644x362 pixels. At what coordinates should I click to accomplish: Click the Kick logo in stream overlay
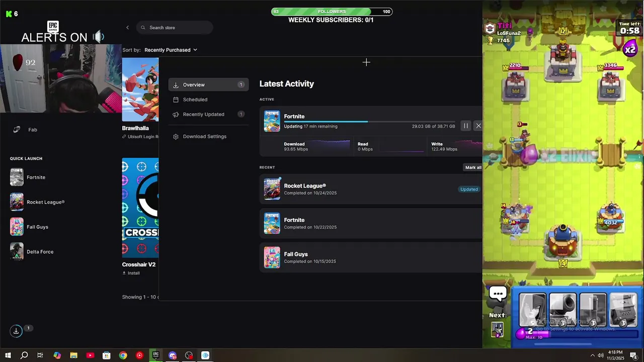pyautogui.click(x=9, y=14)
